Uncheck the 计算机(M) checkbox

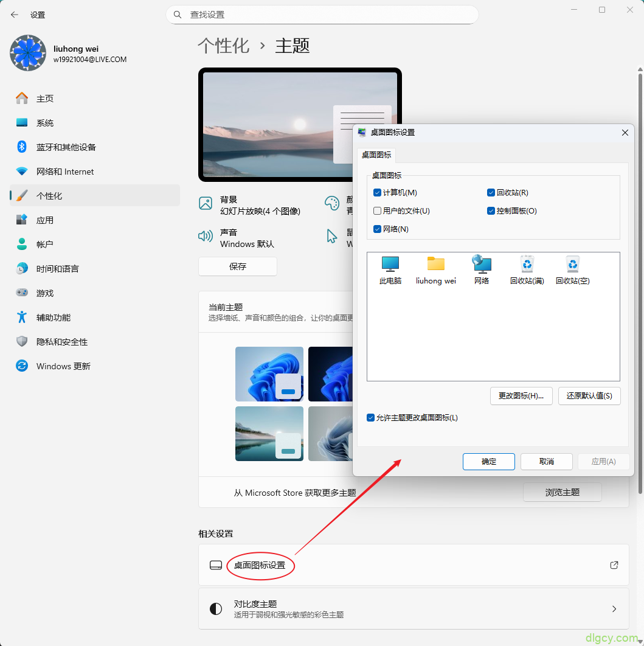click(x=378, y=193)
